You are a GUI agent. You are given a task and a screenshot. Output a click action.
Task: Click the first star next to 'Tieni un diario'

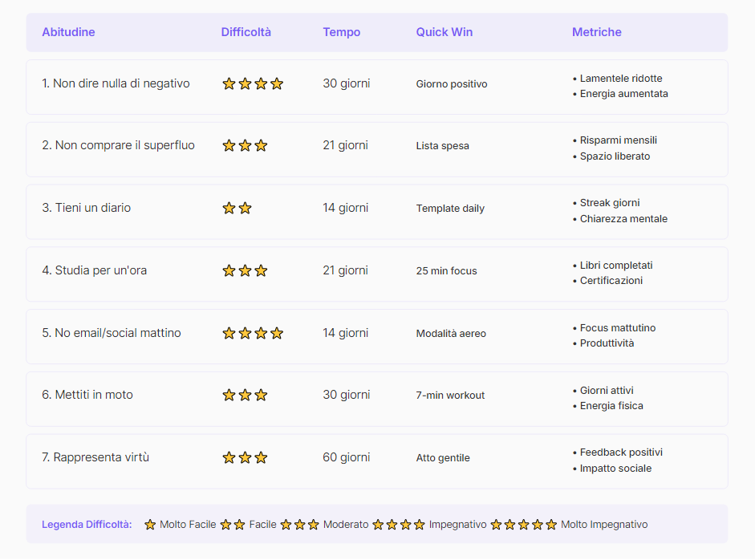(x=229, y=207)
